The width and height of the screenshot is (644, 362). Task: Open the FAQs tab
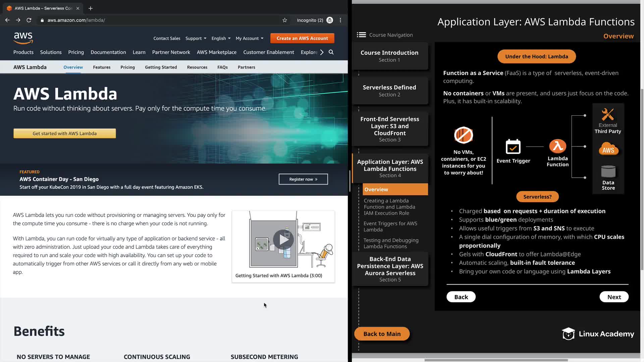222,67
